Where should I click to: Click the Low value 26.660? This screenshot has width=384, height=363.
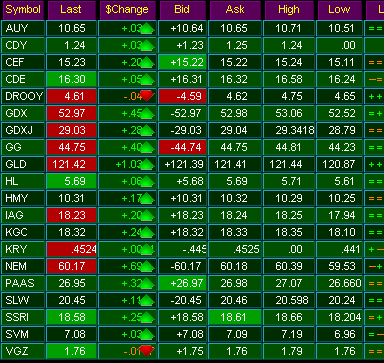[x=339, y=283]
